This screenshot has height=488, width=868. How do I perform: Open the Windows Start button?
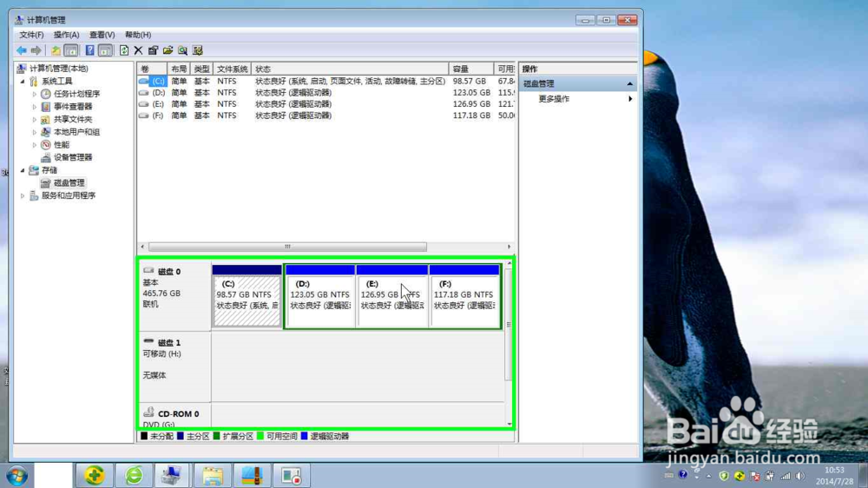[x=17, y=476]
